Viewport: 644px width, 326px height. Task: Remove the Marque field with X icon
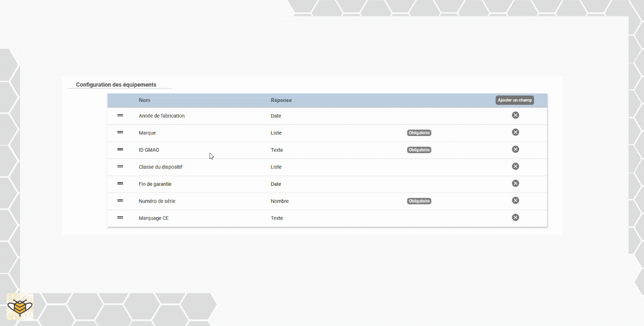pos(515,132)
